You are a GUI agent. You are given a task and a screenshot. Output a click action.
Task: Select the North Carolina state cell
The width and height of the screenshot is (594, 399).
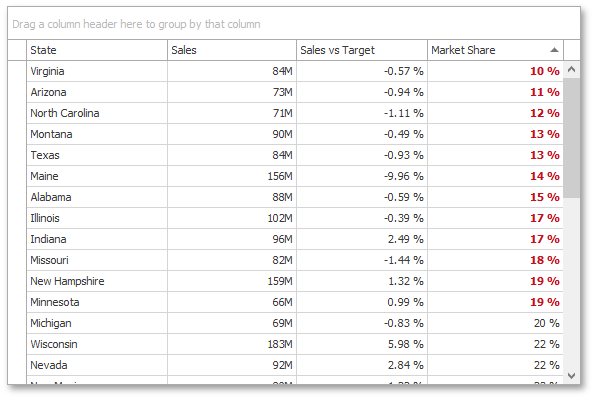click(97, 113)
